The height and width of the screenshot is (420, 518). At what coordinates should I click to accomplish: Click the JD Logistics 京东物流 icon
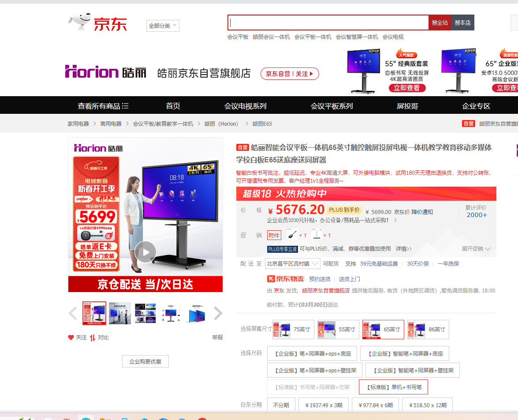coord(285,279)
